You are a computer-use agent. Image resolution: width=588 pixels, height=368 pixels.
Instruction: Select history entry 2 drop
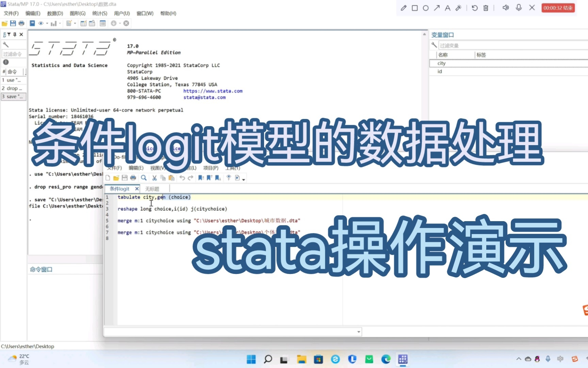coord(14,89)
